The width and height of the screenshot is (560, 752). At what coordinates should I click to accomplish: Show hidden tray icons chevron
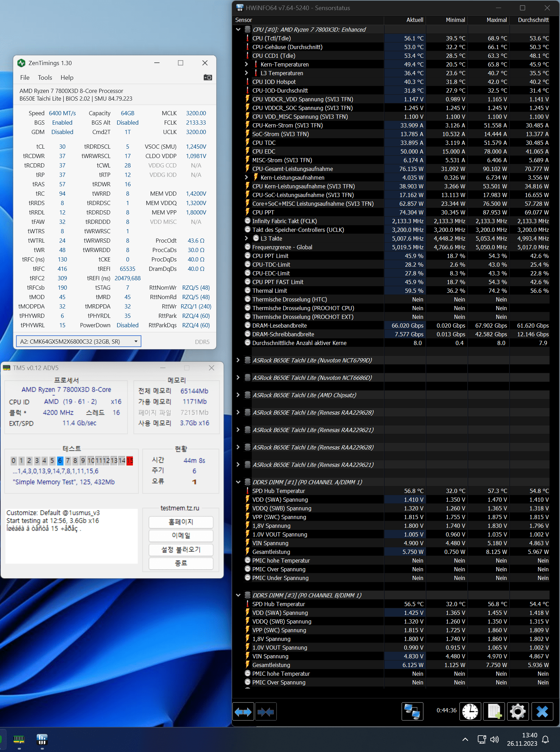(x=465, y=739)
